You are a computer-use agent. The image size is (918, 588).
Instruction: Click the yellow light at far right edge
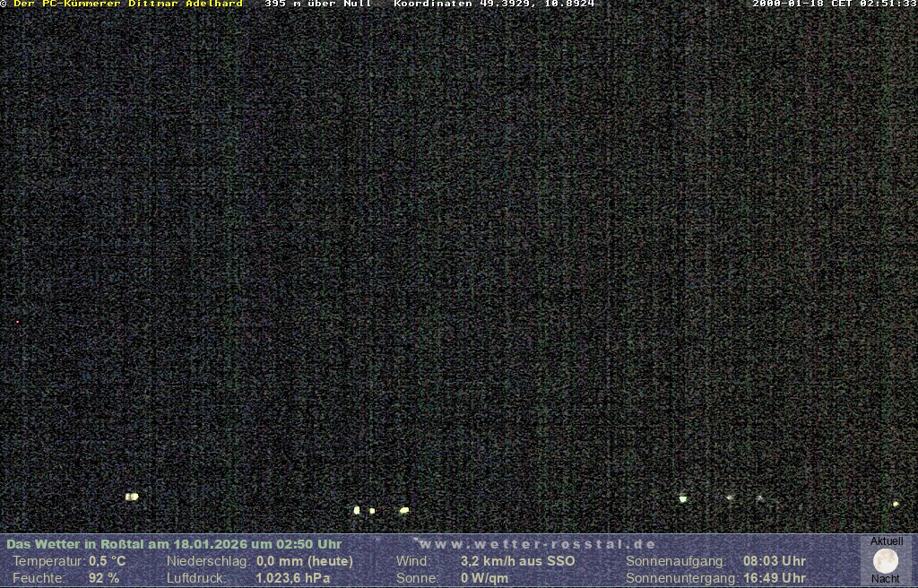pos(896,504)
